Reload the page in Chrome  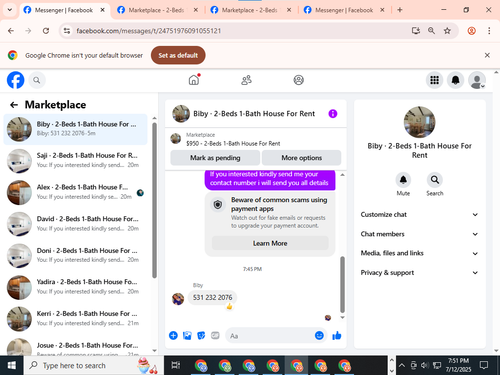46,31
